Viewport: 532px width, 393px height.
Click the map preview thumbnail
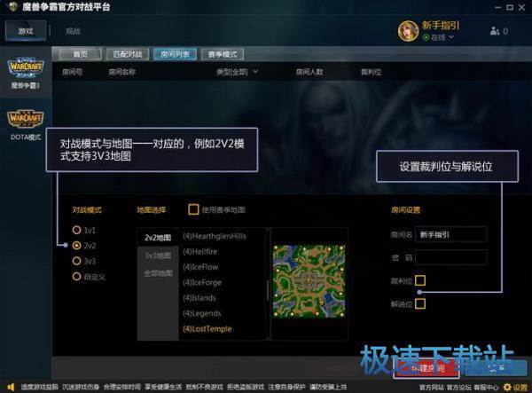click(x=309, y=281)
